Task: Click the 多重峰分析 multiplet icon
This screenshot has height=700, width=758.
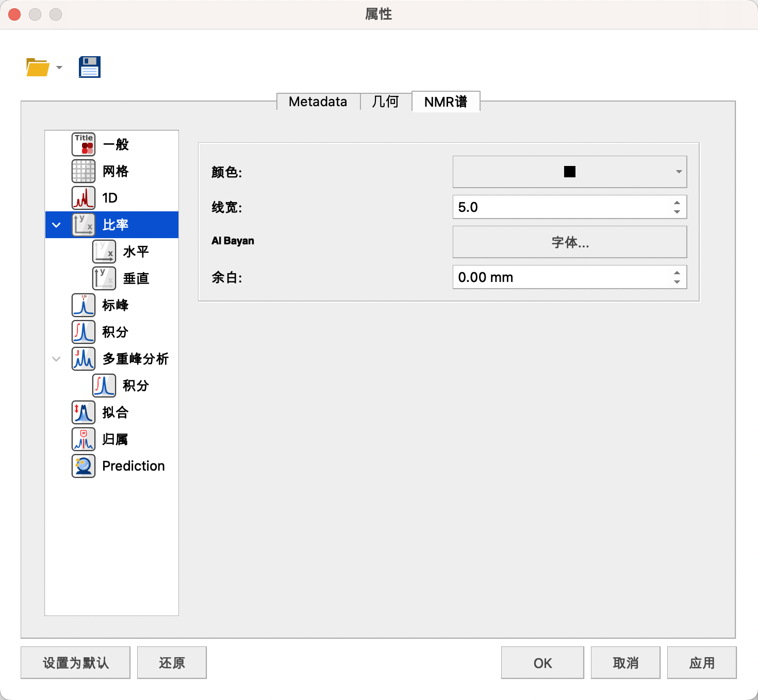Action: point(84,359)
